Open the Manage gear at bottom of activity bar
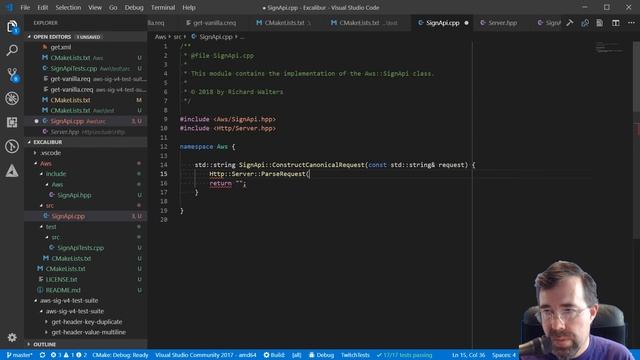The width and height of the screenshot is (640, 360). click(12, 337)
